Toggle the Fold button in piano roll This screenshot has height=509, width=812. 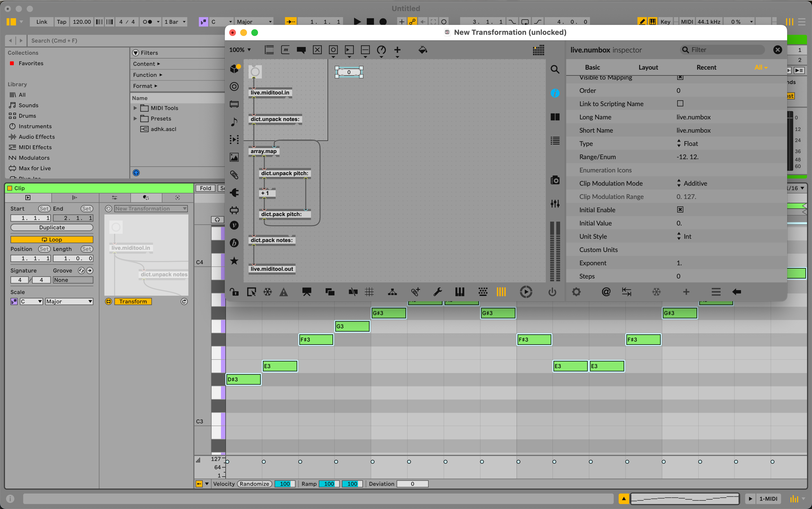(205, 188)
